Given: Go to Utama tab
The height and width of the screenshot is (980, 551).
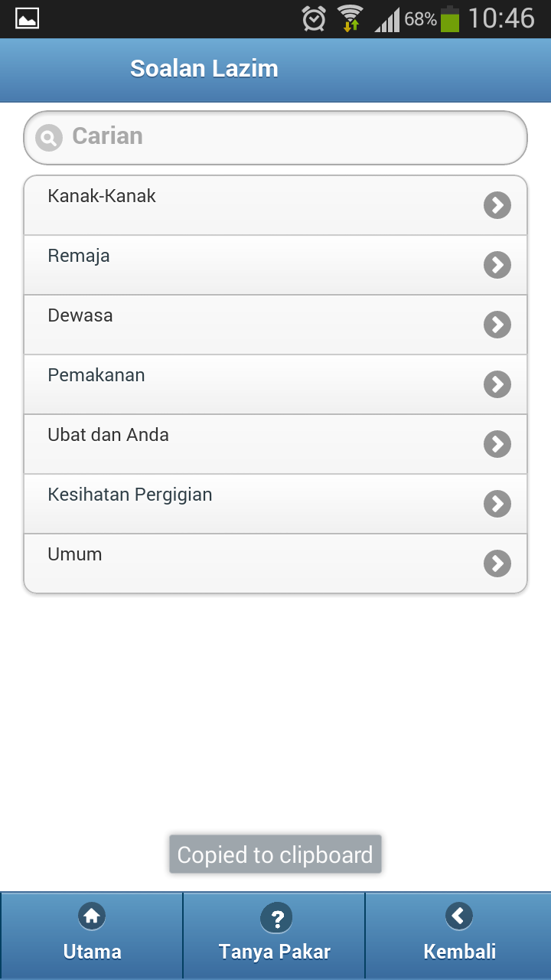Looking at the screenshot, I should (x=92, y=936).
